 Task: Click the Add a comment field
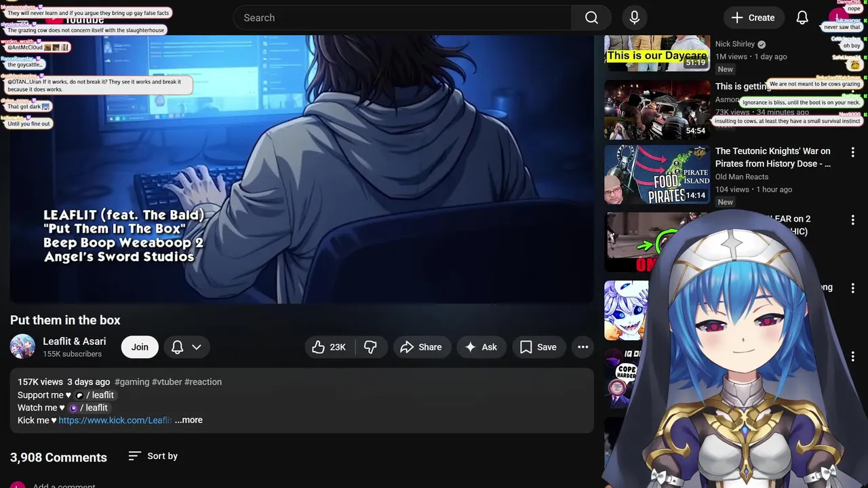(x=64, y=486)
